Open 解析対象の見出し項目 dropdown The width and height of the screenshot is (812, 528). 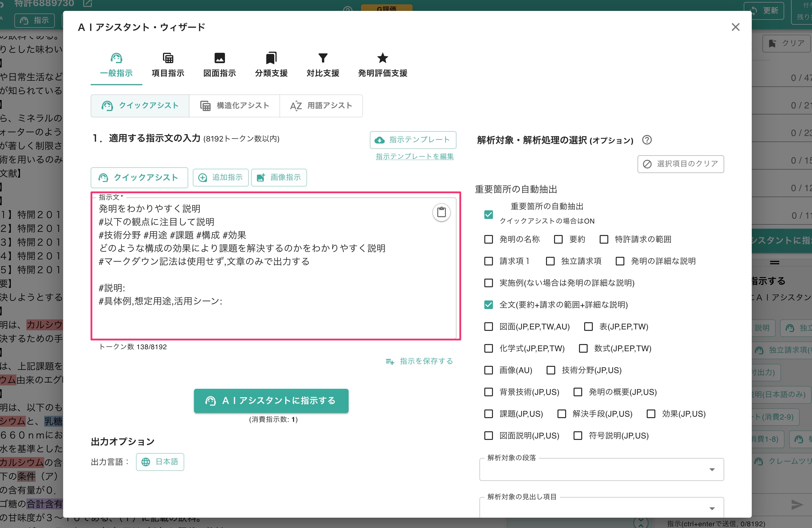(x=601, y=508)
